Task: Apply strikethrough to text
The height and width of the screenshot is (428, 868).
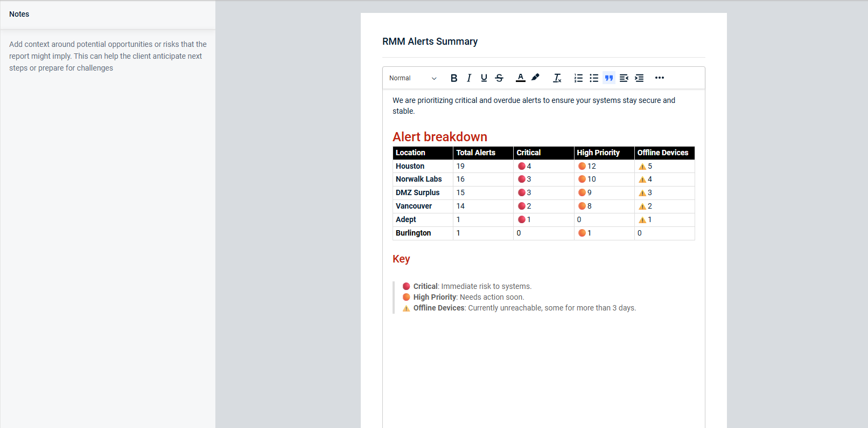Action: click(x=499, y=78)
